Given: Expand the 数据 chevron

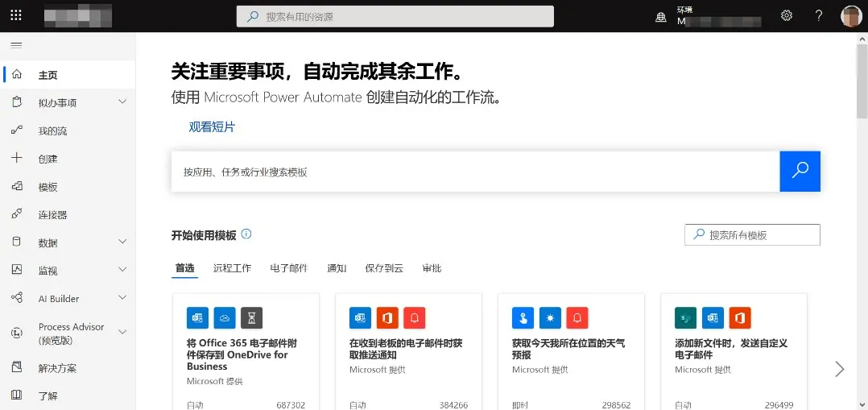Looking at the screenshot, I should (123, 242).
